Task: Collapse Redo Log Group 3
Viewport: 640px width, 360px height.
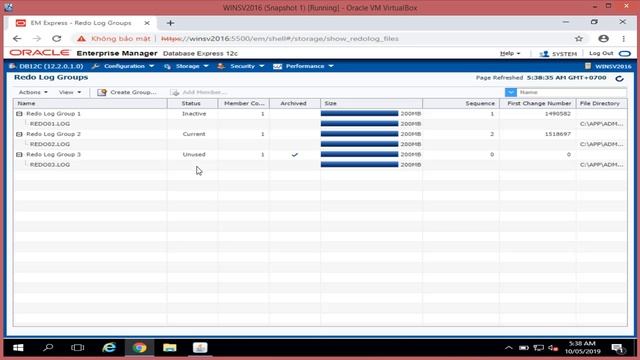Action: (x=19, y=155)
